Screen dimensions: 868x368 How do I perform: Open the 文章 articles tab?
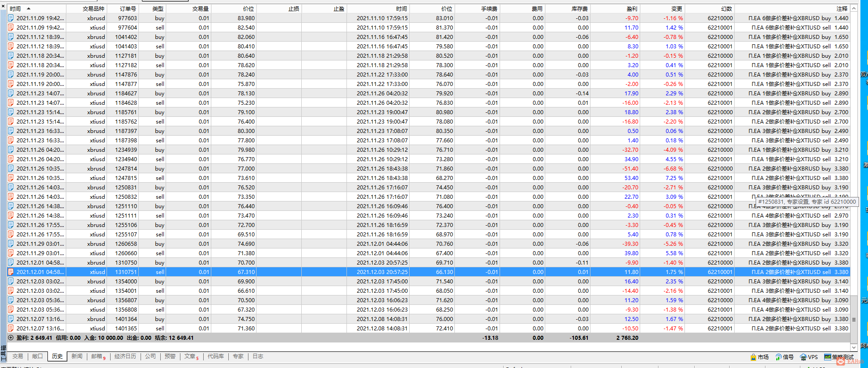click(191, 356)
